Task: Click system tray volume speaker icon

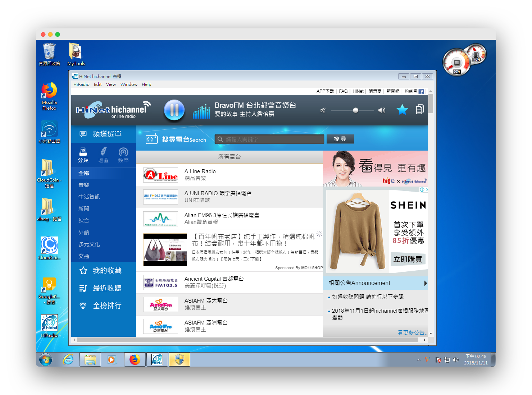Action: click(456, 360)
